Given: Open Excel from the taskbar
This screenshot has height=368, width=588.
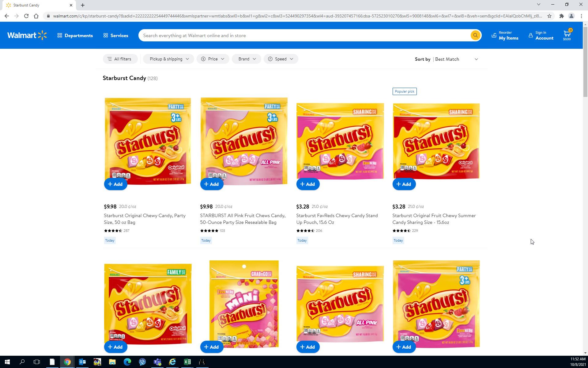Looking at the screenshot, I should point(187,362).
